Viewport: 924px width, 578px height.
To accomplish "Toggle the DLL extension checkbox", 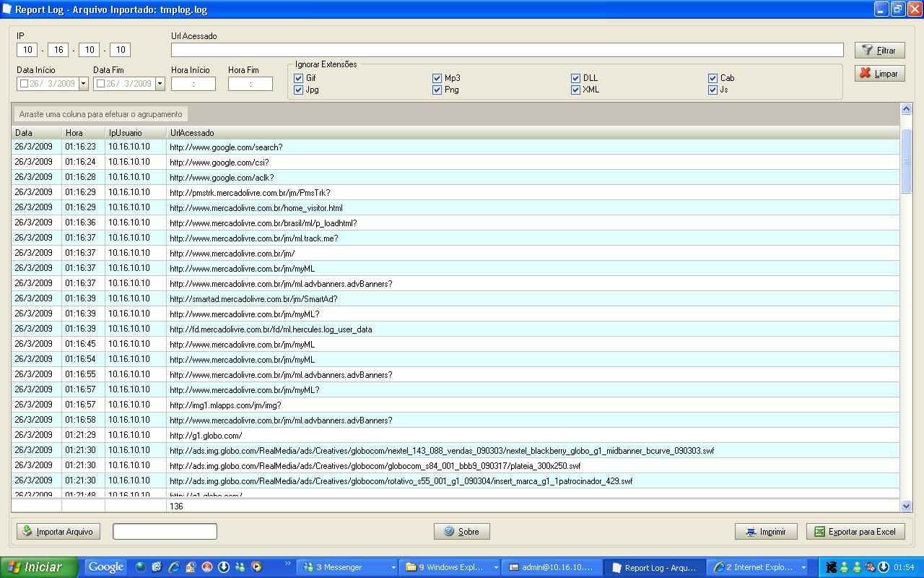I will (575, 78).
